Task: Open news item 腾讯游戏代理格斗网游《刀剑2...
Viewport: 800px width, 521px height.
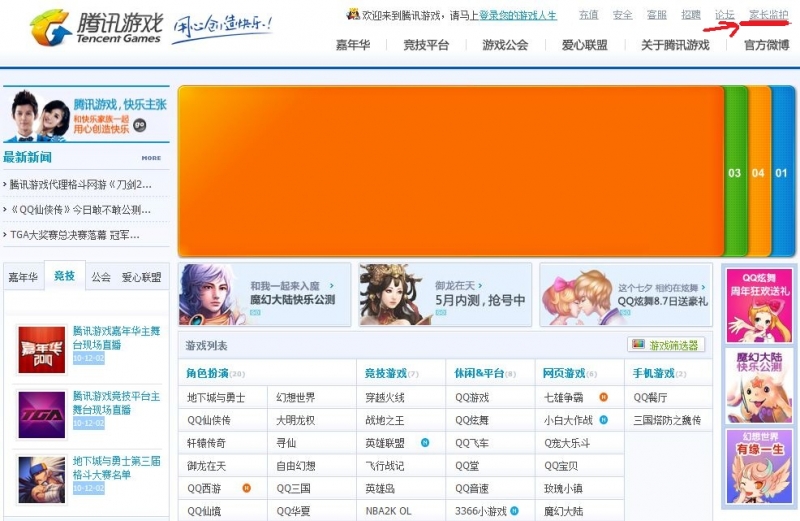Action: tap(80, 184)
